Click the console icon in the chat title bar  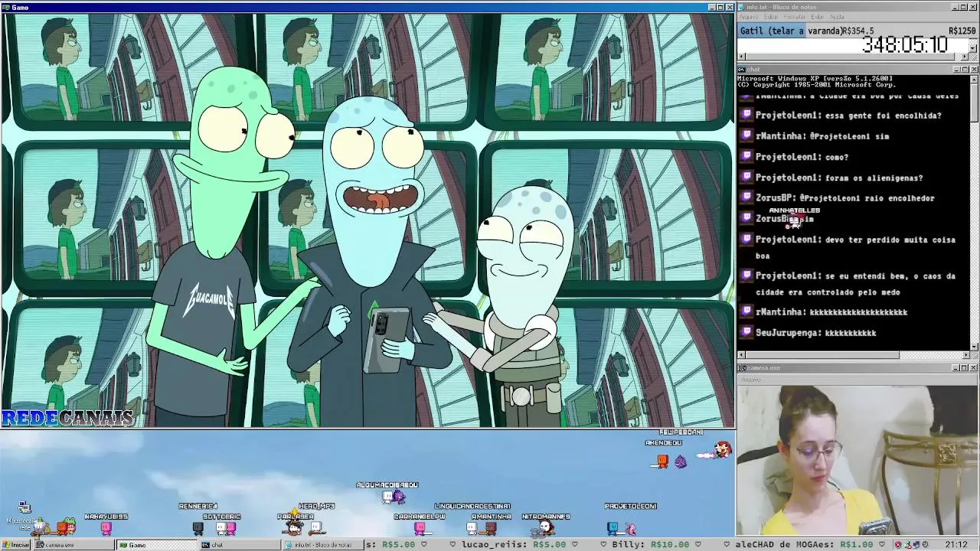[743, 70]
